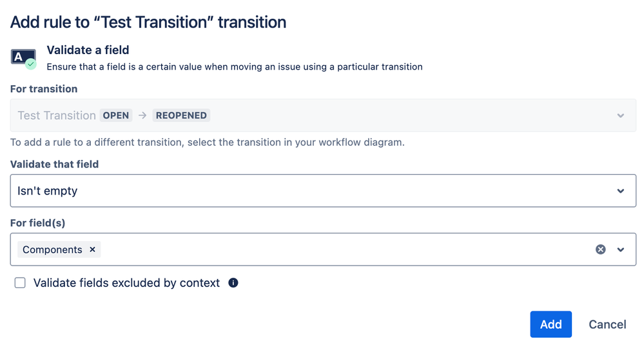Viewport: 644px width, 348px height.
Task: Enable Validate fields excluded by context checkbox
Action: pyautogui.click(x=20, y=283)
